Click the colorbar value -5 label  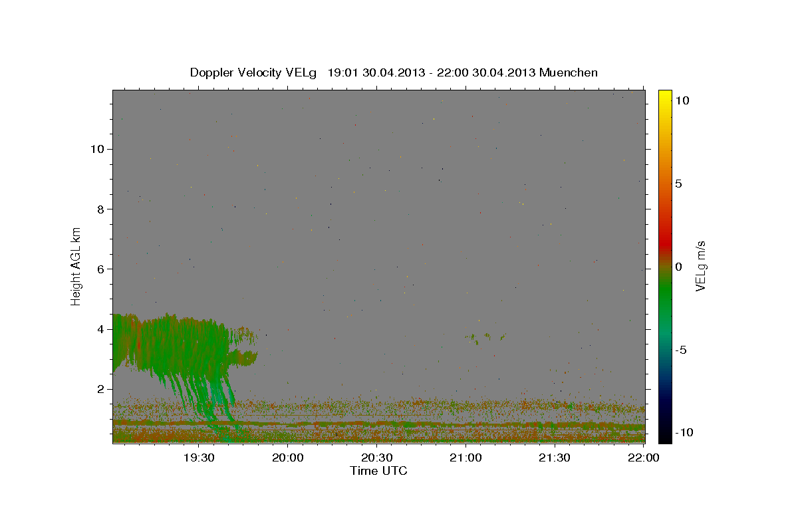tap(680, 350)
